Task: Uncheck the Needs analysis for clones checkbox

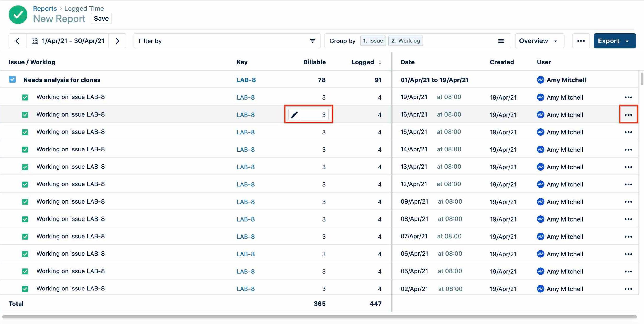Action: coord(12,79)
